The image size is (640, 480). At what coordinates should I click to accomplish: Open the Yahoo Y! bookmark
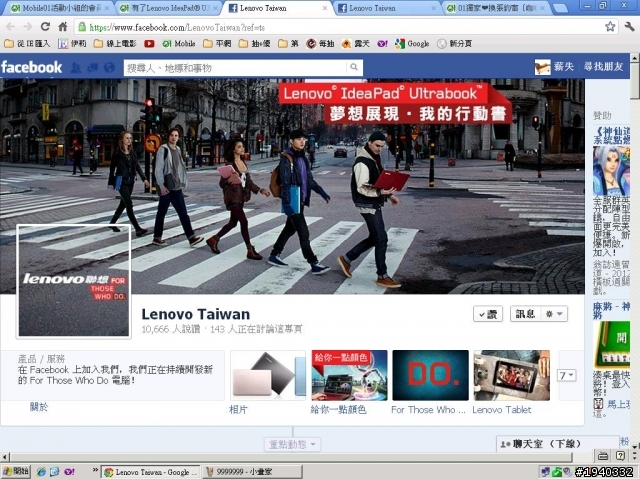click(x=382, y=44)
